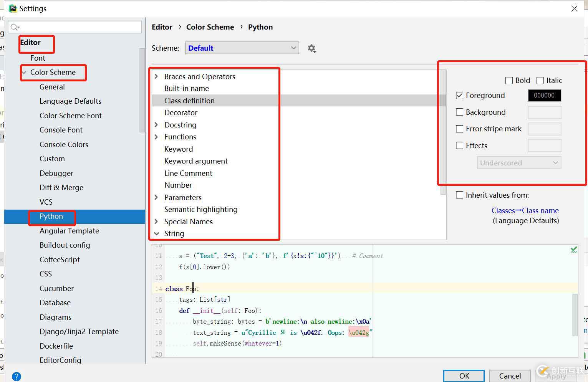
Task: Collapse the String tree node
Action: click(156, 233)
